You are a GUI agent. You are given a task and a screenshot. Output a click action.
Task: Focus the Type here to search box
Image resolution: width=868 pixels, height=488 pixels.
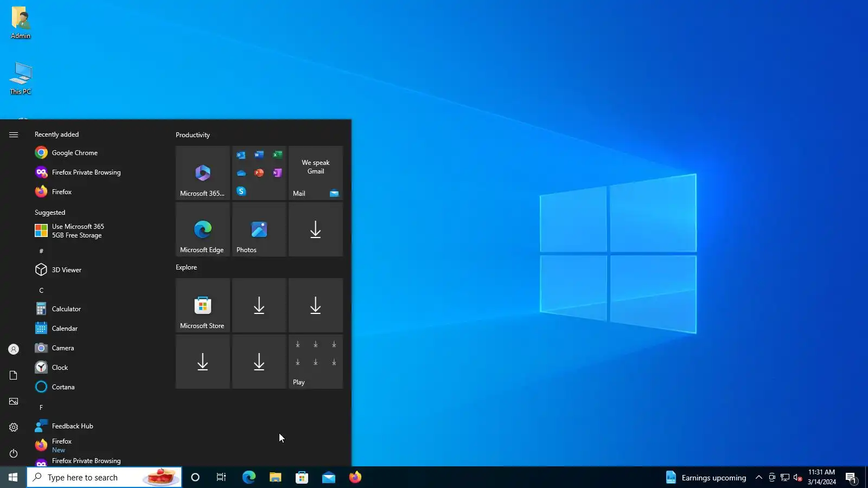coord(104,477)
